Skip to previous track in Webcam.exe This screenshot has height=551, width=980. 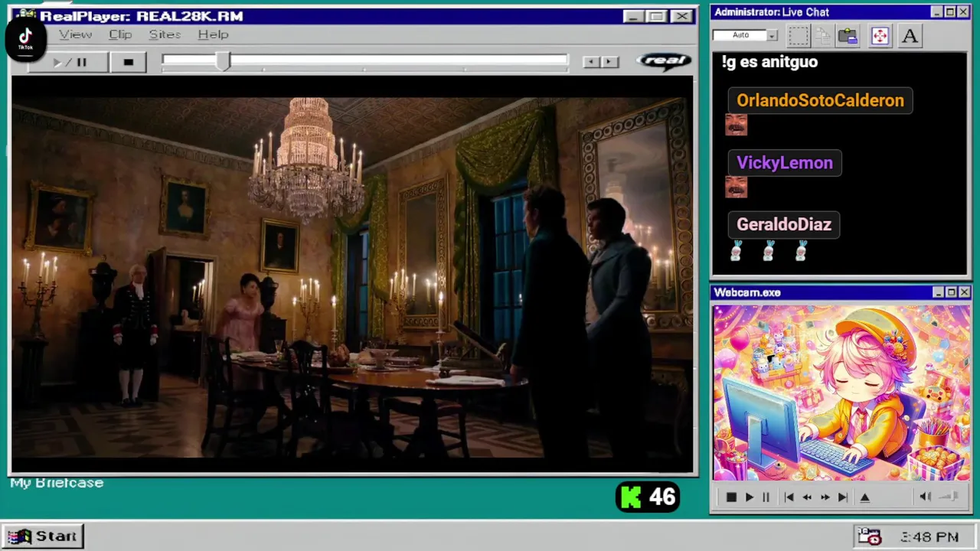789,497
